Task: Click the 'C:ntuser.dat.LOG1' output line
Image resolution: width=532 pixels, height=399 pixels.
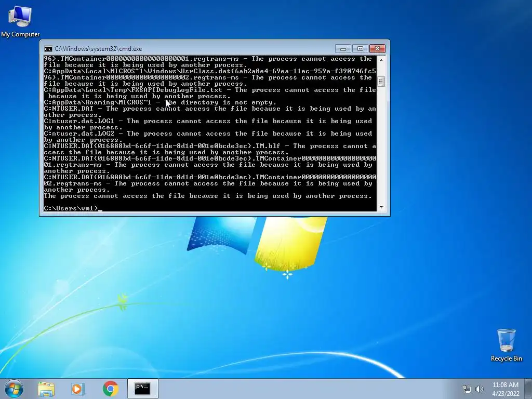Action: [x=208, y=121]
